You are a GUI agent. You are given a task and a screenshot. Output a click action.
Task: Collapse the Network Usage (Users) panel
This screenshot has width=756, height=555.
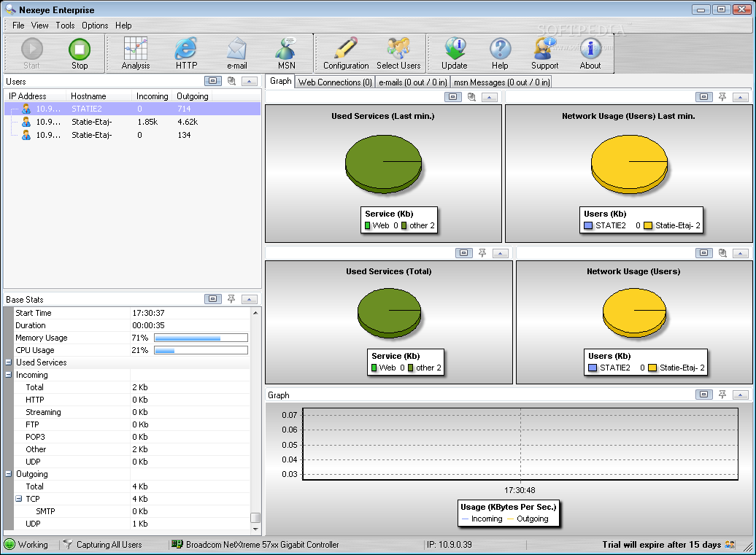click(741, 253)
